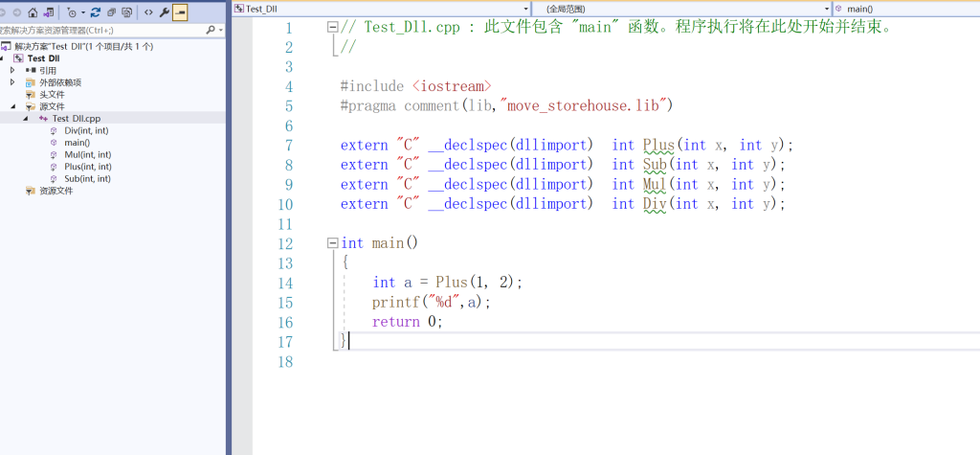Viewport: 980px width, 455px height.
Task: Open Properties with the wrench icon
Action: point(165,12)
